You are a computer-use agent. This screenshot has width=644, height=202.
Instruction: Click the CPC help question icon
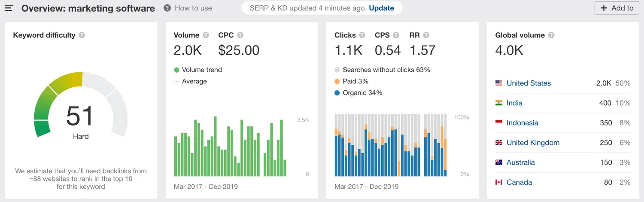pyautogui.click(x=240, y=35)
